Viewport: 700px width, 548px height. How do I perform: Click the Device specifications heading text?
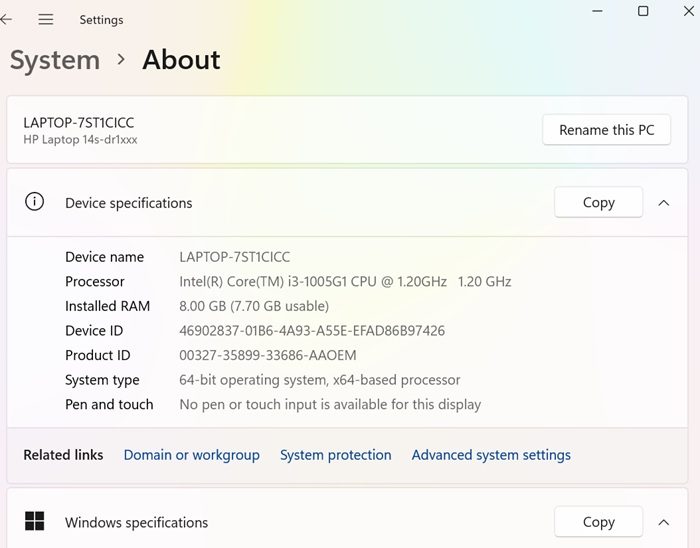click(128, 203)
